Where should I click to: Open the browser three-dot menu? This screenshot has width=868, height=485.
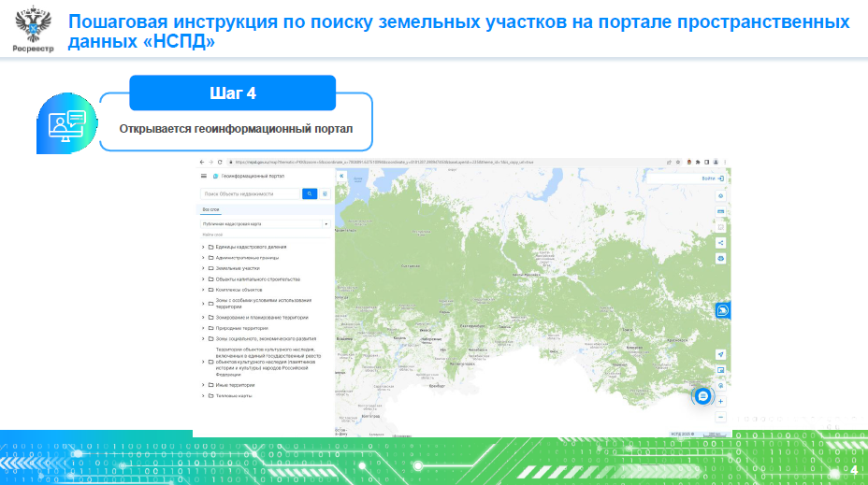(x=725, y=162)
